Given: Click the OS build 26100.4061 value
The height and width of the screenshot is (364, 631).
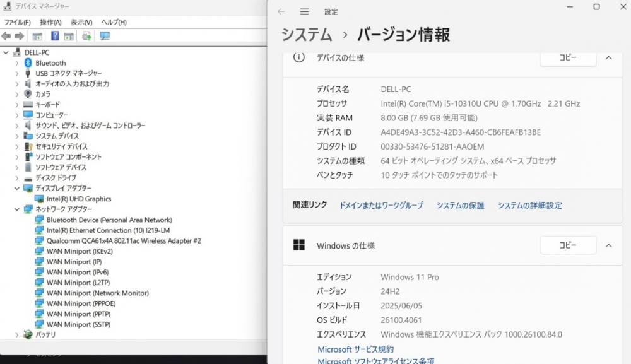Looking at the screenshot, I should (401, 320).
